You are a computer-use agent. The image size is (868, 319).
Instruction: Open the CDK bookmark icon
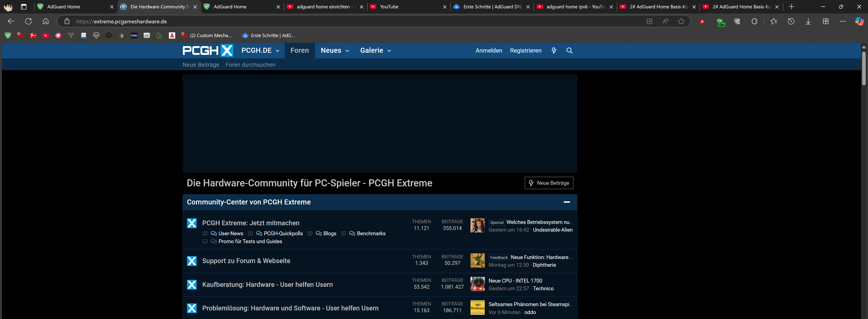[134, 36]
